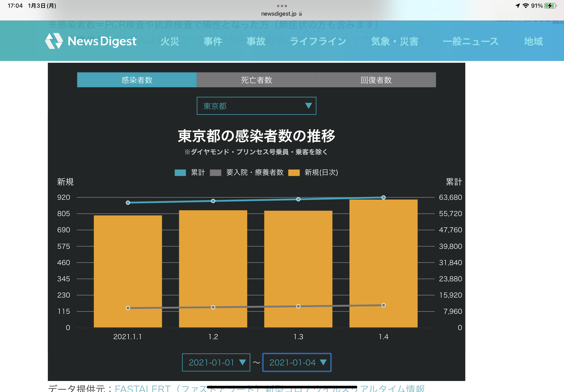Open the 2021-01-01 start date dropdown

[x=216, y=362]
